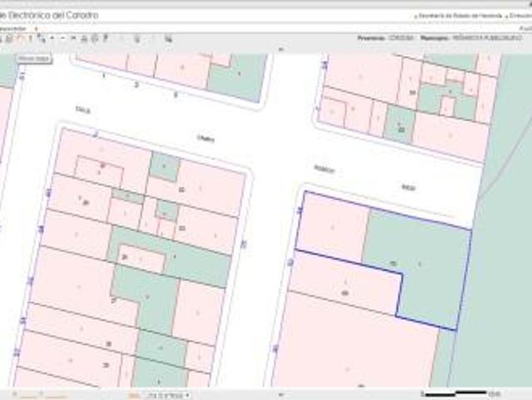The height and width of the screenshot is (400, 532).
Task: Click the icon with arrow right of pan tool
Action: click(40, 38)
